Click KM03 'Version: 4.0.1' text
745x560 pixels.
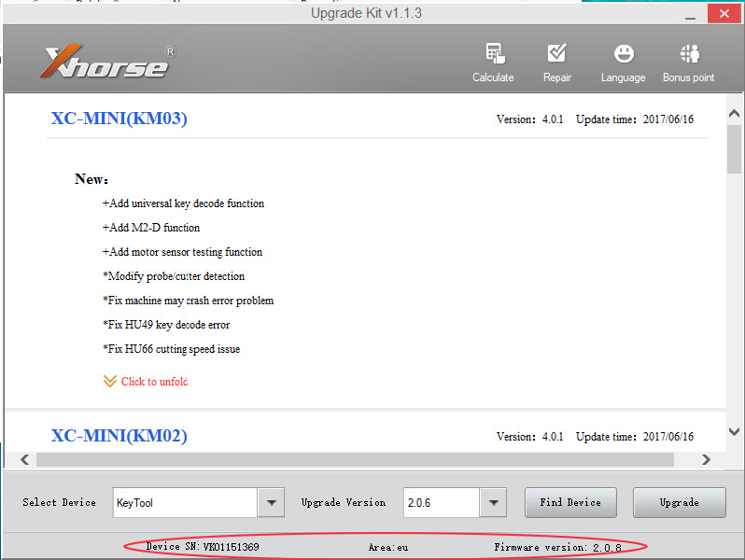pyautogui.click(x=529, y=119)
